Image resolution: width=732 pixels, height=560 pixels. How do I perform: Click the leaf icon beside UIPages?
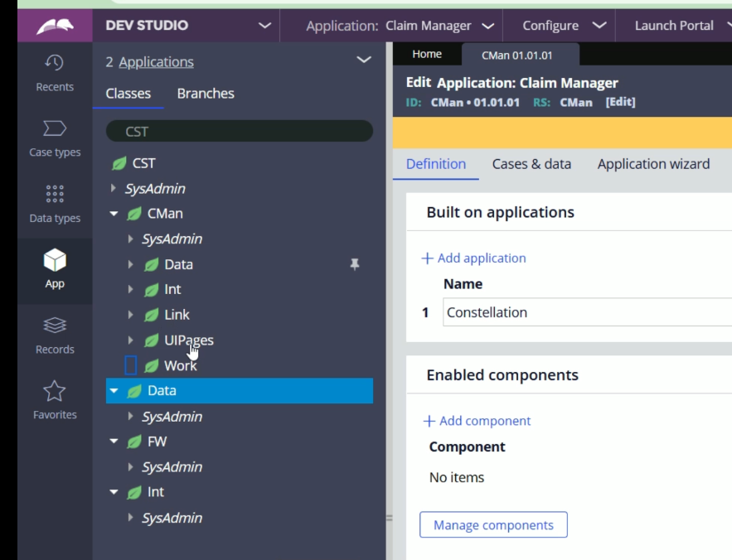151,340
